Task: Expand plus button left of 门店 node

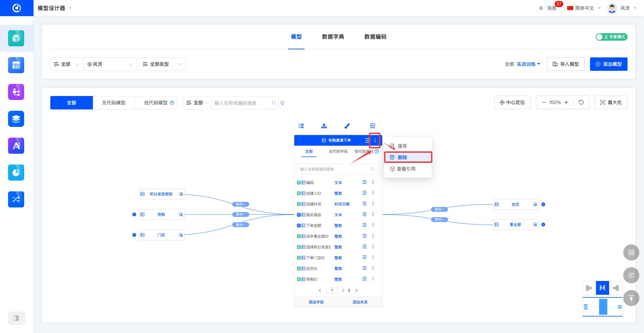Action: tap(134, 235)
